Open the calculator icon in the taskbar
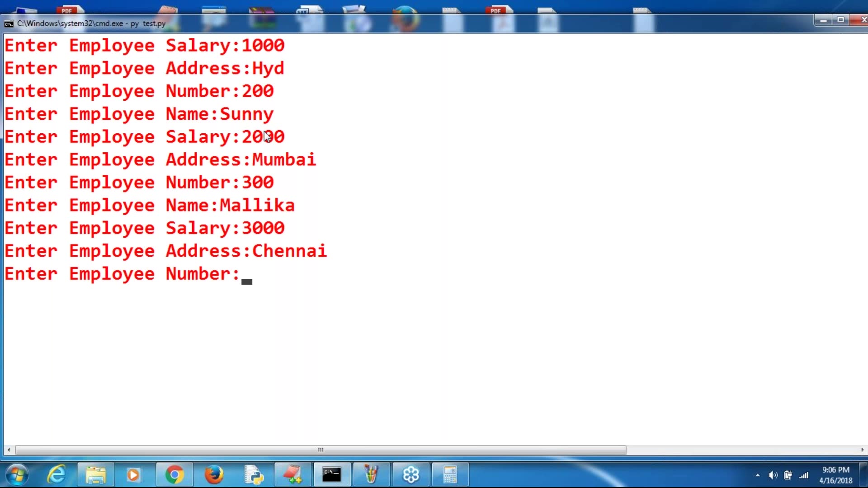Viewport: 868px width, 488px height. 450,475
